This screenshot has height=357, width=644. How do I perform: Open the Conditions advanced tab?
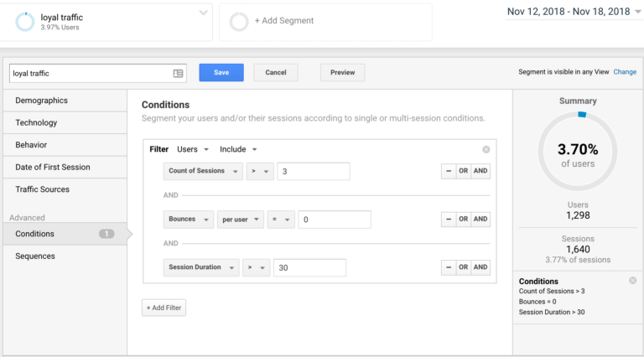[65, 234]
